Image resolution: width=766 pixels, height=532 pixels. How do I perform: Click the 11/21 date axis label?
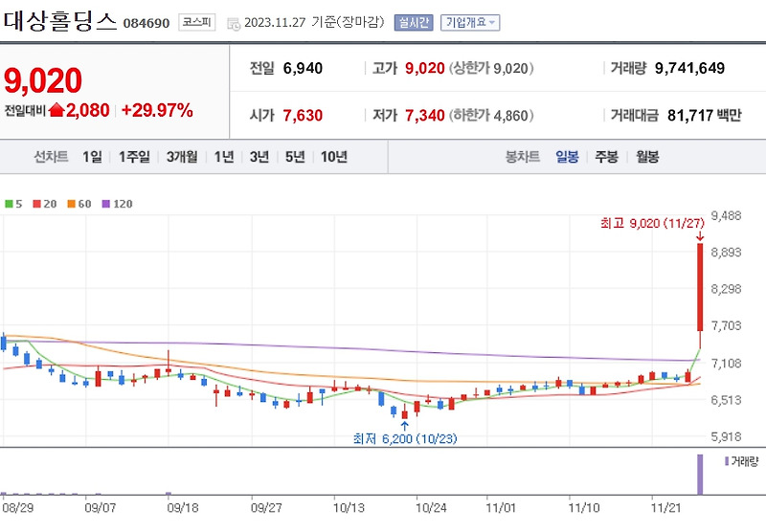(x=665, y=508)
